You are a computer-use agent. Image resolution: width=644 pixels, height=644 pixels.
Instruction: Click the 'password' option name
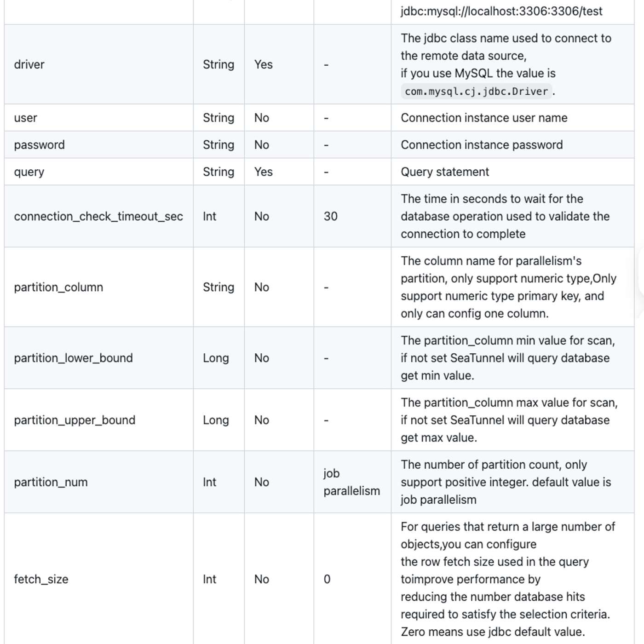click(40, 145)
